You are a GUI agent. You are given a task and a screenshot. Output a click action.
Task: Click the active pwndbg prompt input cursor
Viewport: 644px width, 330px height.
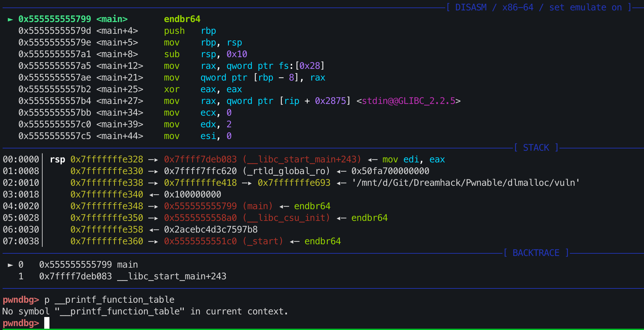click(47, 323)
